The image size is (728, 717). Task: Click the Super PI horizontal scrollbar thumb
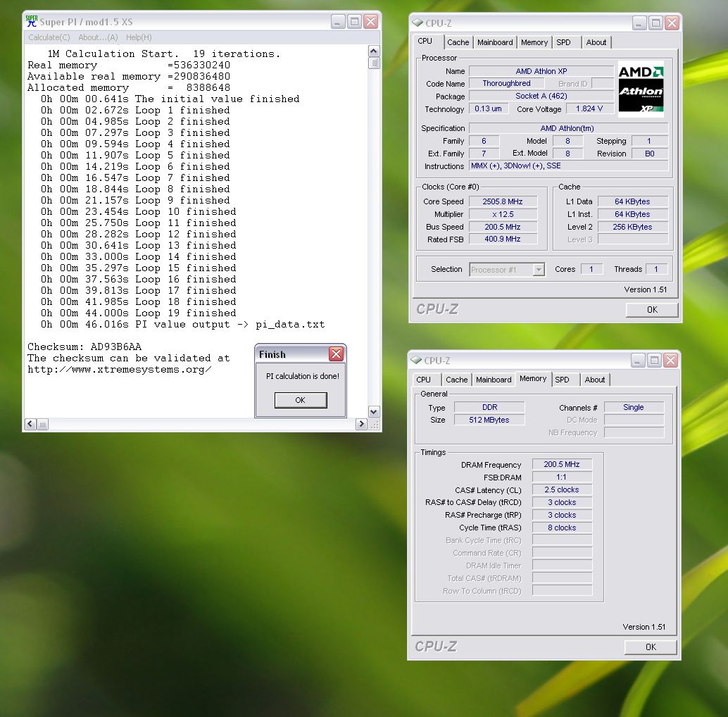coord(42,425)
